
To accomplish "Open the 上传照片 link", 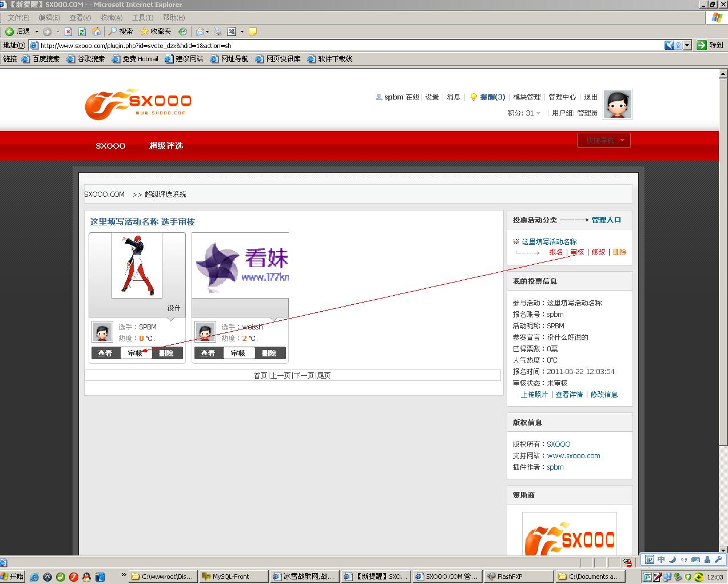I will [535, 394].
